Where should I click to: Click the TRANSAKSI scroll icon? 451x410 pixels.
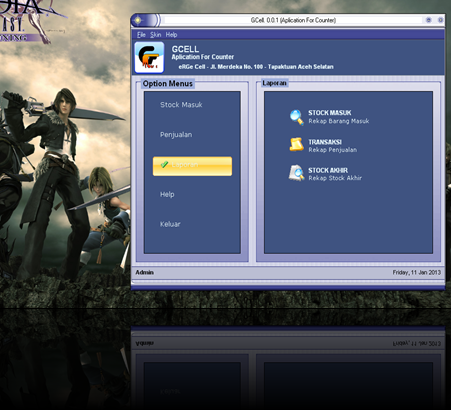coord(296,145)
